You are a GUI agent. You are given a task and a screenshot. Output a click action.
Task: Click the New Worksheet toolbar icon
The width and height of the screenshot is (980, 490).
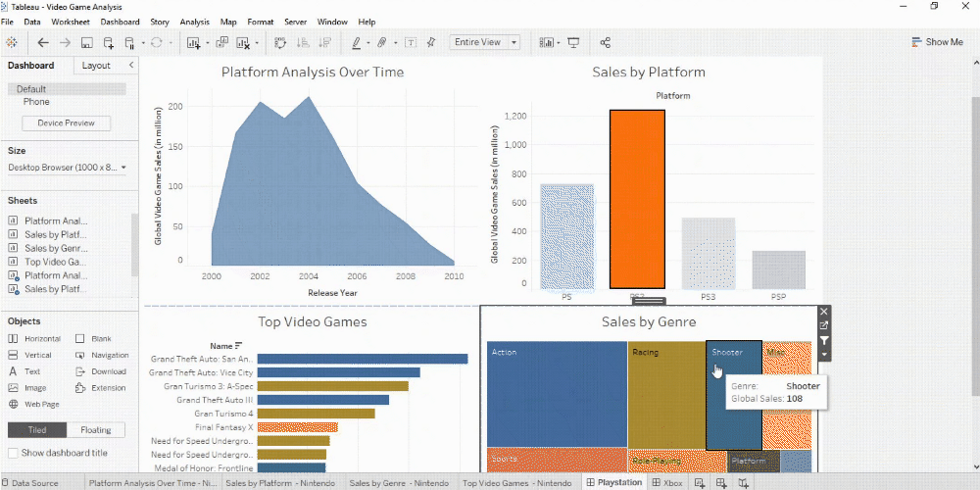[x=193, y=42]
